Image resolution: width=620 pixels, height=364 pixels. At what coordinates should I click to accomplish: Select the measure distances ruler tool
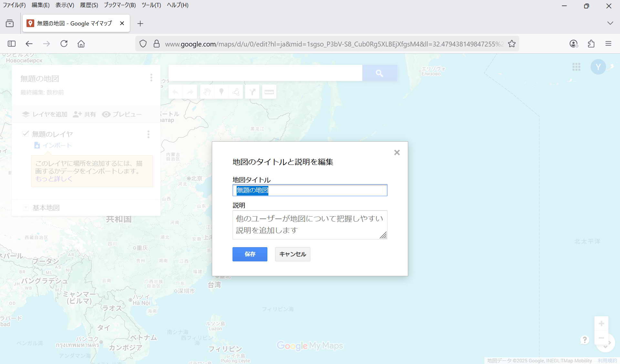coord(269,92)
